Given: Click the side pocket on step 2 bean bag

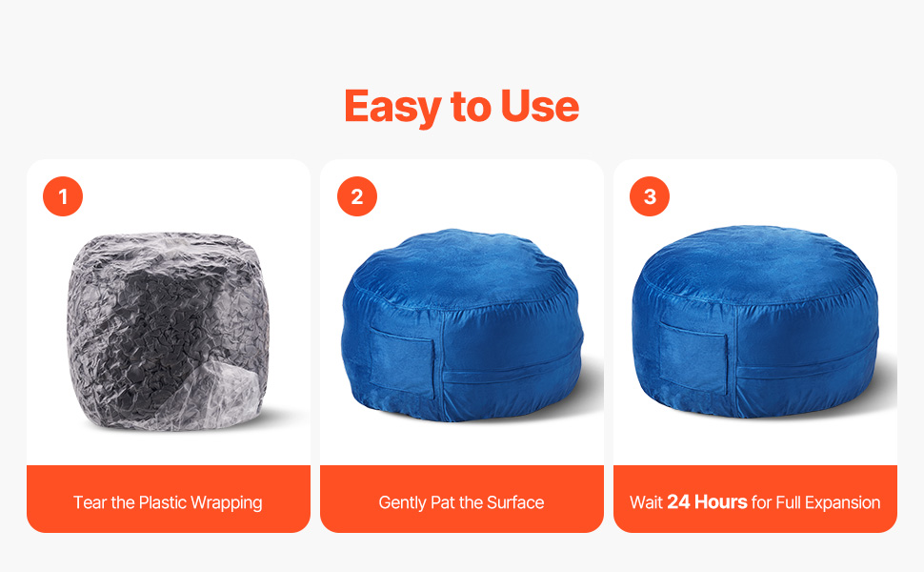Looking at the screenshot, I should [404, 364].
